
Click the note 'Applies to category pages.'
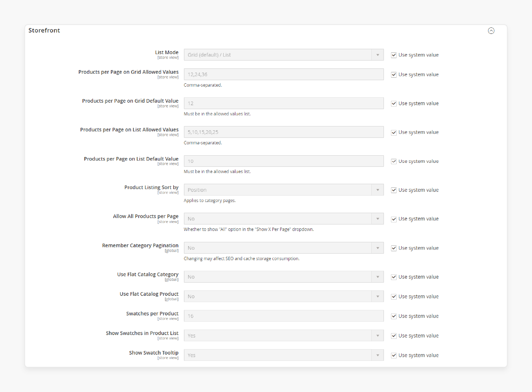pyautogui.click(x=210, y=200)
